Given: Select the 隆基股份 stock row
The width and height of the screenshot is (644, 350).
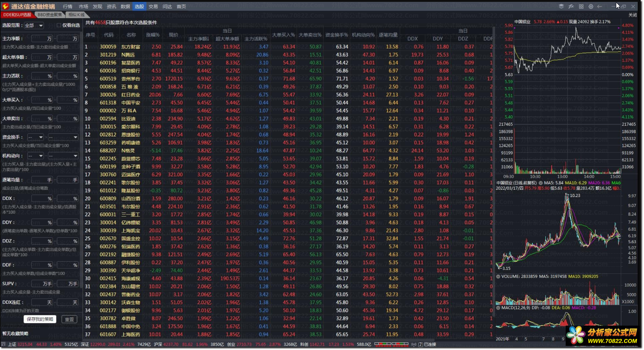Looking at the screenshot, I should [288, 190].
